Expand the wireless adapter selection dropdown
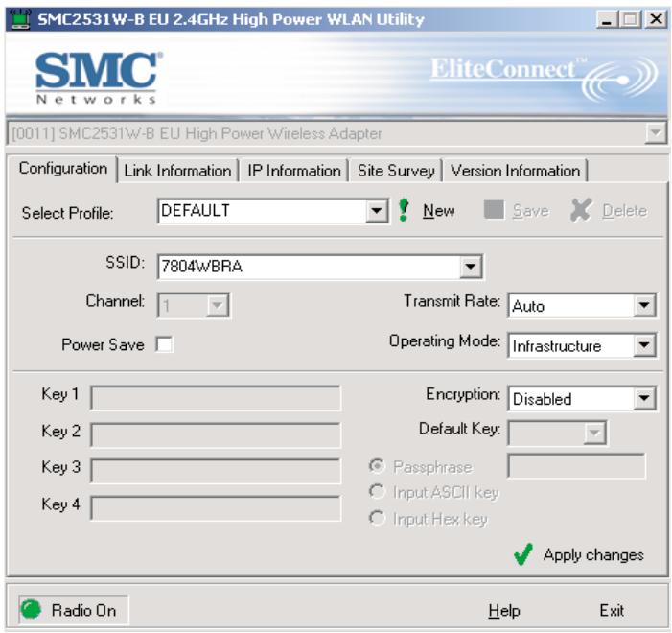Image resolution: width=672 pixels, height=633 pixels. click(x=656, y=133)
